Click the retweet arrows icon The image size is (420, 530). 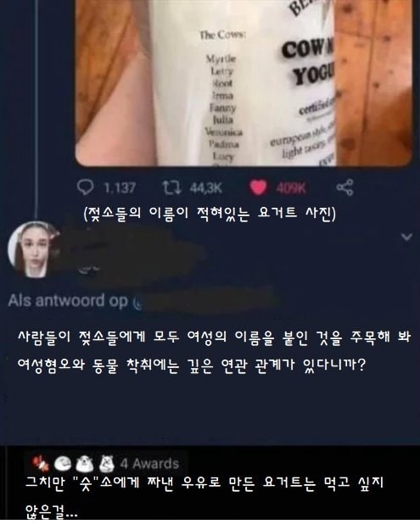[171, 187]
